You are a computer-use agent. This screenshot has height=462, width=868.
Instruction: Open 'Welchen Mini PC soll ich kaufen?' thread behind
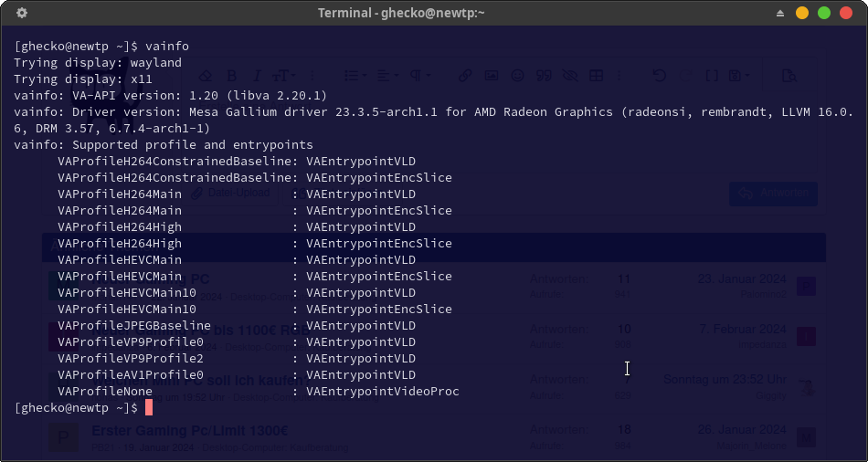point(202,380)
